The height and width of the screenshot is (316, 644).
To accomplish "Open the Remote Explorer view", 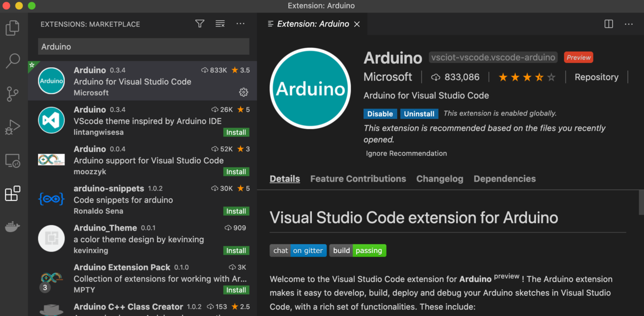I will tap(13, 160).
